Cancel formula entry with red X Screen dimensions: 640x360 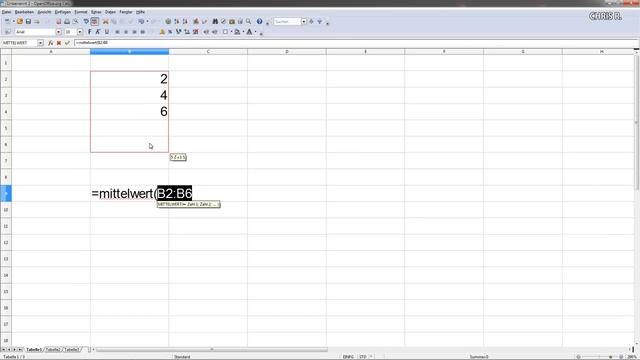pyautogui.click(x=59, y=43)
